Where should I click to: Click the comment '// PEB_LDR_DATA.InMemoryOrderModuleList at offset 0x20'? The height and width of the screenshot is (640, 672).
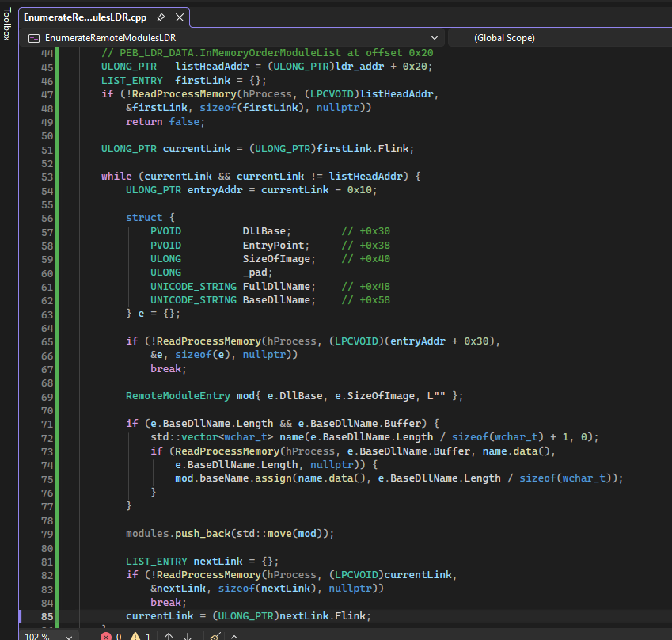pyautogui.click(x=267, y=53)
